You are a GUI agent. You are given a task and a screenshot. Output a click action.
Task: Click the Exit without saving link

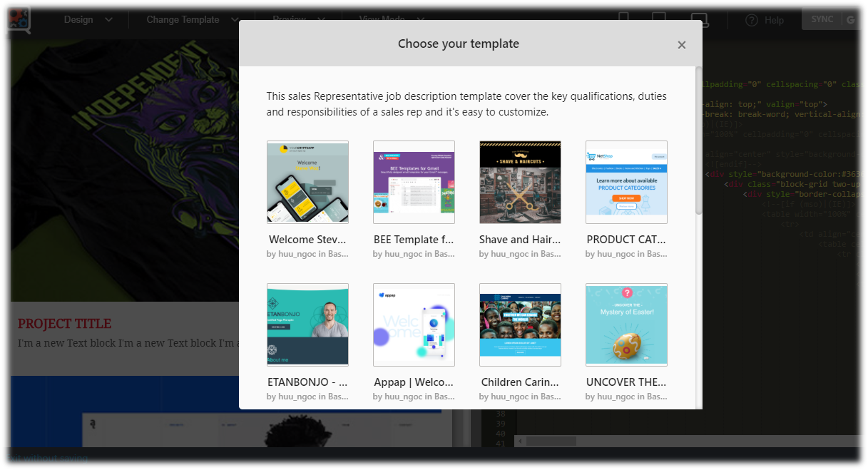pos(46,459)
